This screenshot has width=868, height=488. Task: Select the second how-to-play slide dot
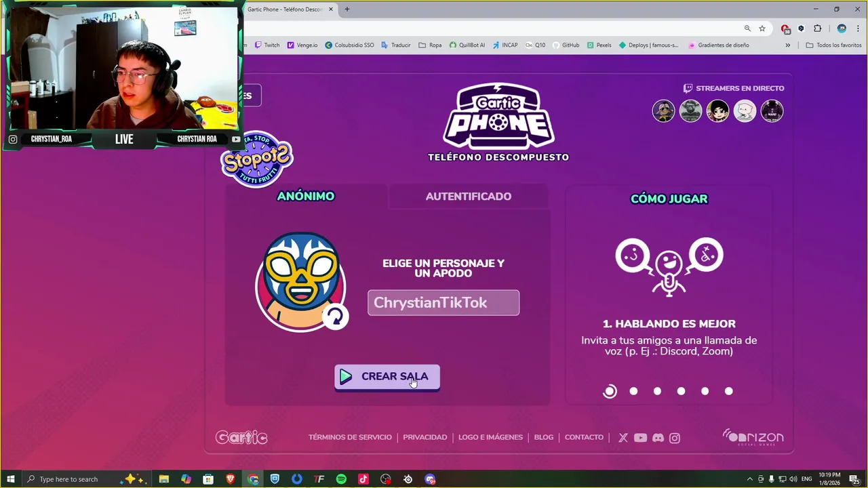633,391
